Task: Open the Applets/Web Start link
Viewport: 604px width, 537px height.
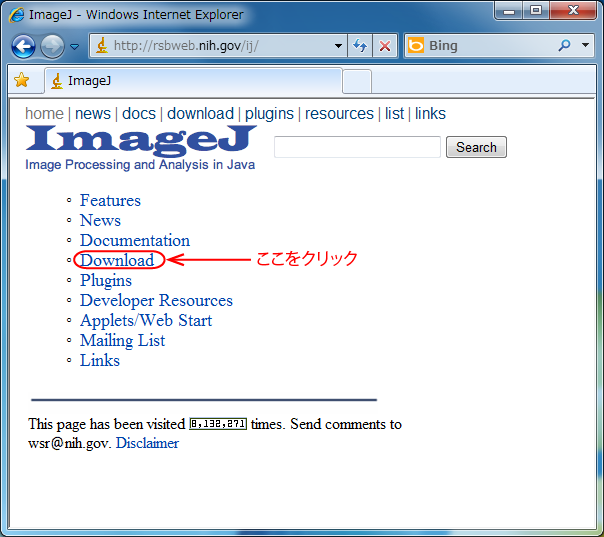Action: [146, 321]
